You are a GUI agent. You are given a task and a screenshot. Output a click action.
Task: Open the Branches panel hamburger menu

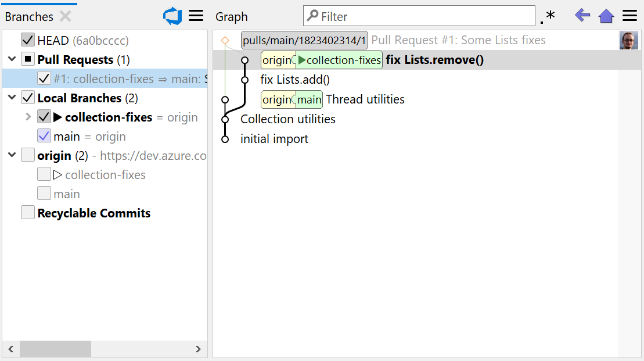(x=196, y=16)
